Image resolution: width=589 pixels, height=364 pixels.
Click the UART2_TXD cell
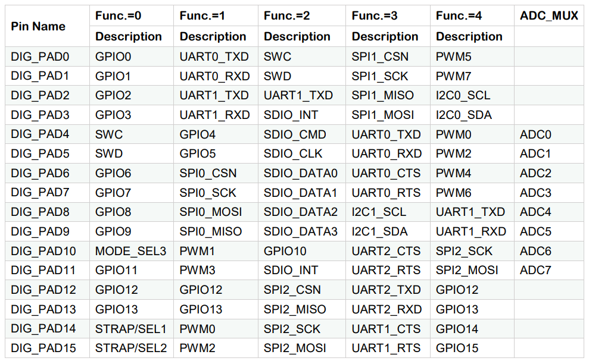point(388,290)
